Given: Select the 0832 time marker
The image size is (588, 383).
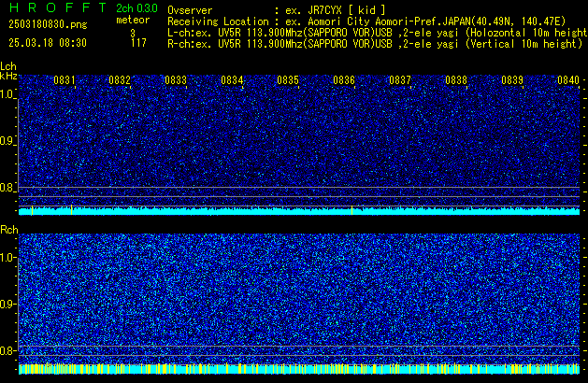Looking at the screenshot, I should point(120,80).
